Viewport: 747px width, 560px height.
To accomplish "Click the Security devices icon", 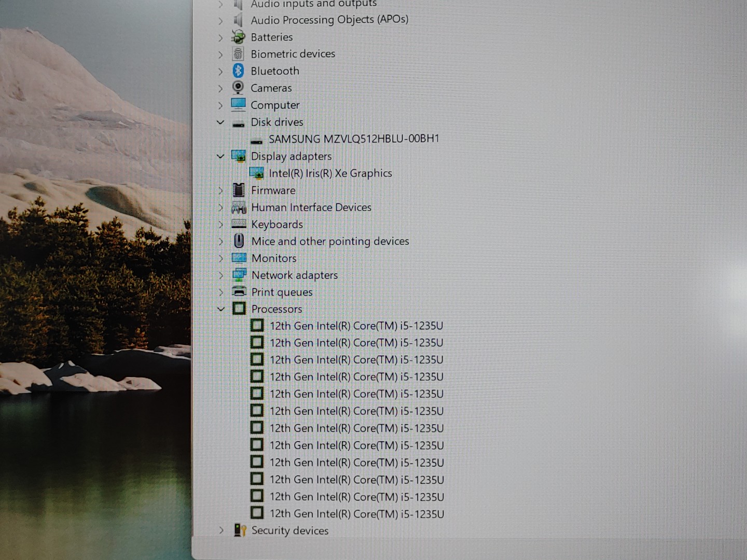I will [x=239, y=530].
